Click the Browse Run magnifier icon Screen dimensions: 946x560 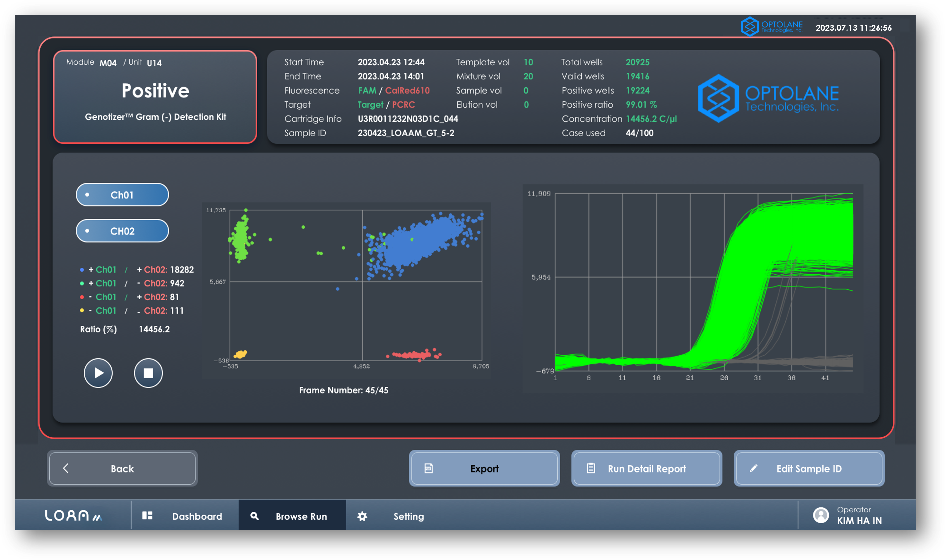click(x=254, y=516)
